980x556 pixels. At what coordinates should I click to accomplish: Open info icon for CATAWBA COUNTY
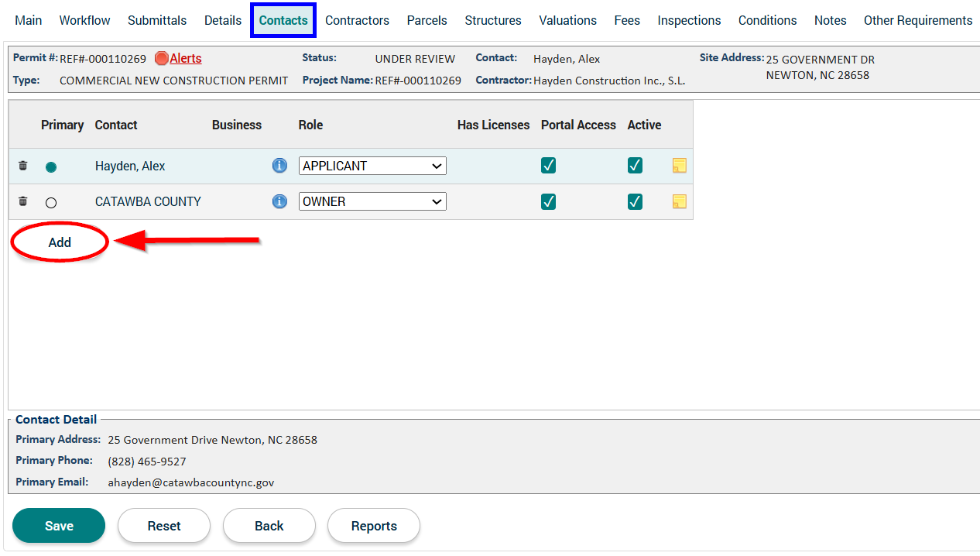click(279, 201)
